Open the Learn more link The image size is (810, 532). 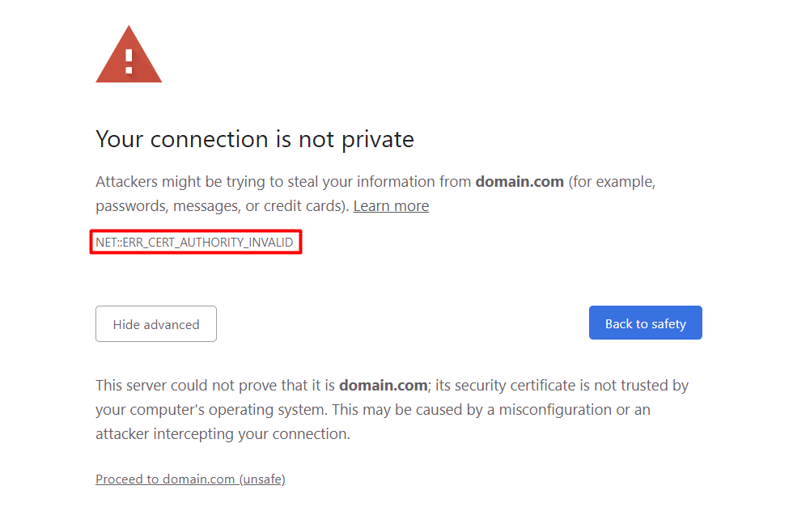coord(391,205)
